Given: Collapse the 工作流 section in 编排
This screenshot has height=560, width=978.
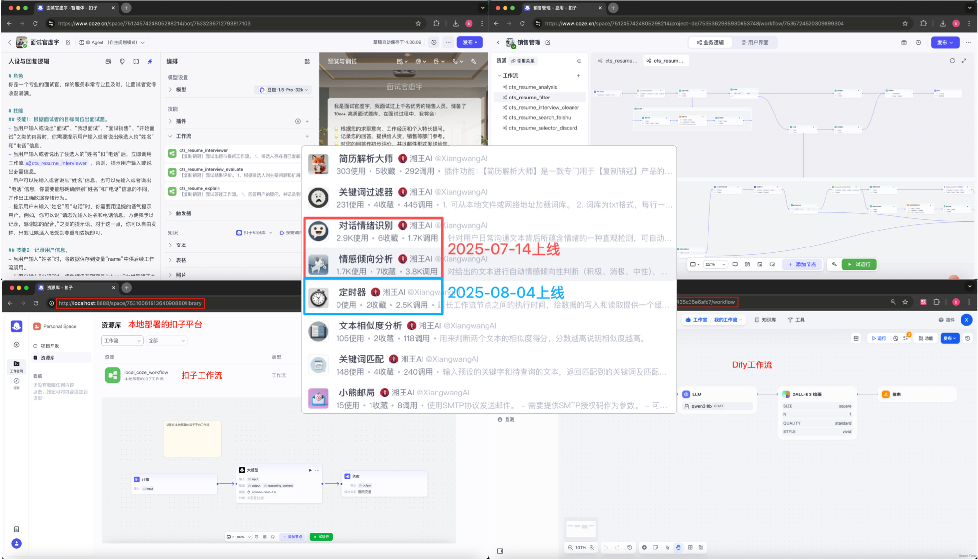Looking at the screenshot, I should pyautogui.click(x=170, y=136).
